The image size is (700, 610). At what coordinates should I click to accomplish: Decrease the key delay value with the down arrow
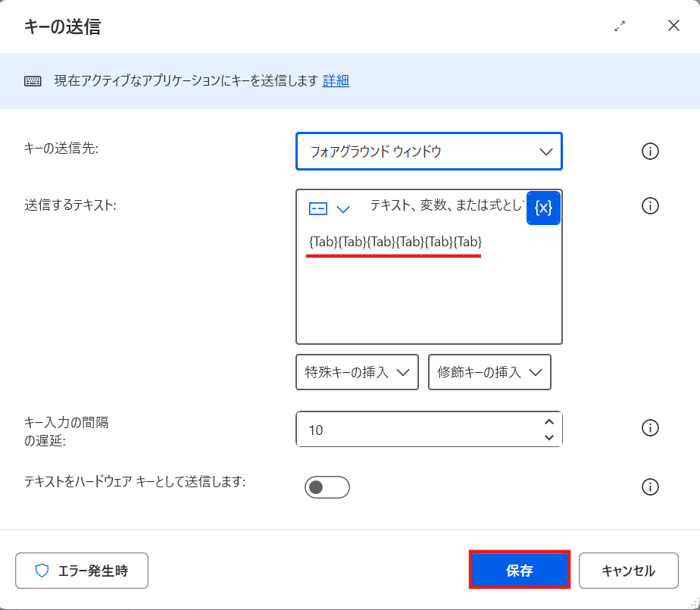549,437
